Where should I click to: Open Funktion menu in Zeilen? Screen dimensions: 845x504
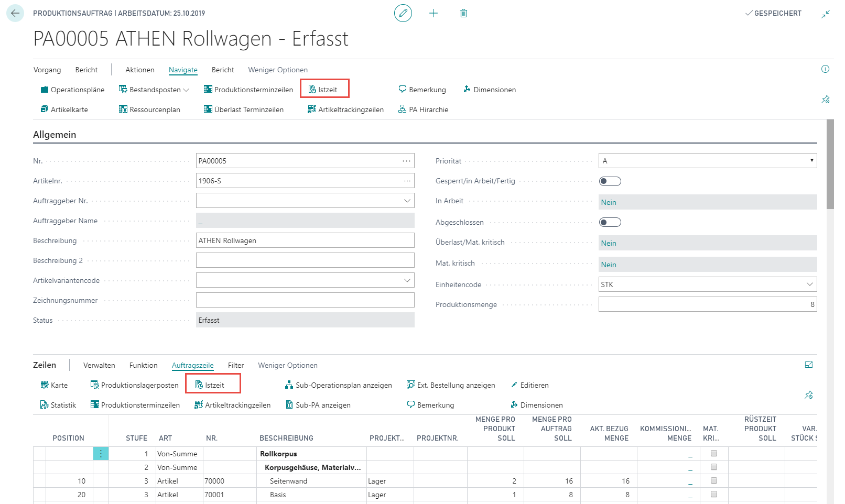(x=144, y=365)
